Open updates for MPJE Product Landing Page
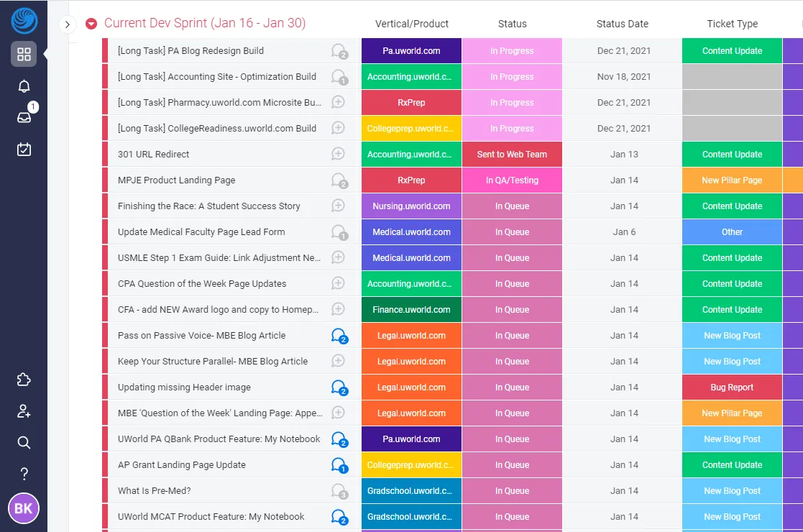 tap(339, 180)
